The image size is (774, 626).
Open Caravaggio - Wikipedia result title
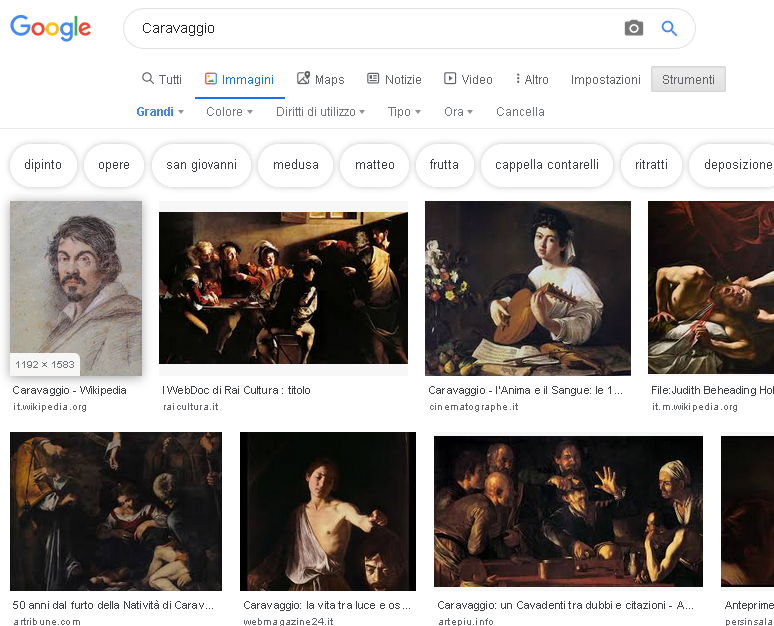click(x=70, y=390)
